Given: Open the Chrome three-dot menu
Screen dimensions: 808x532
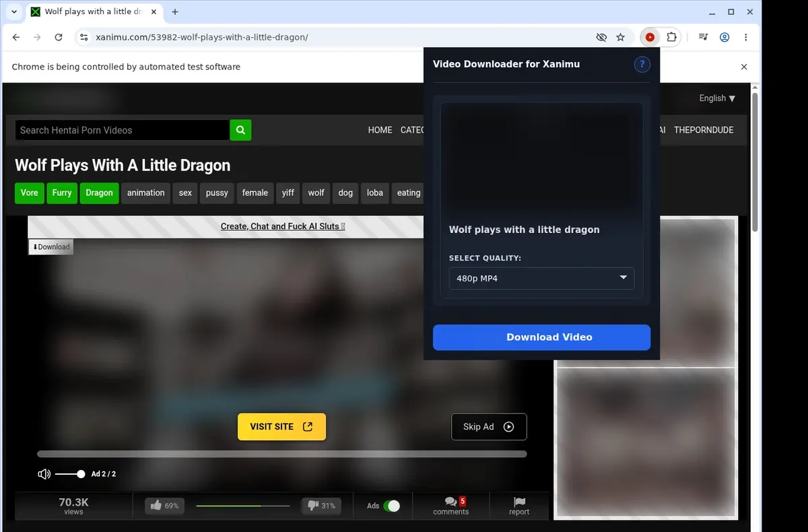Looking at the screenshot, I should [746, 37].
